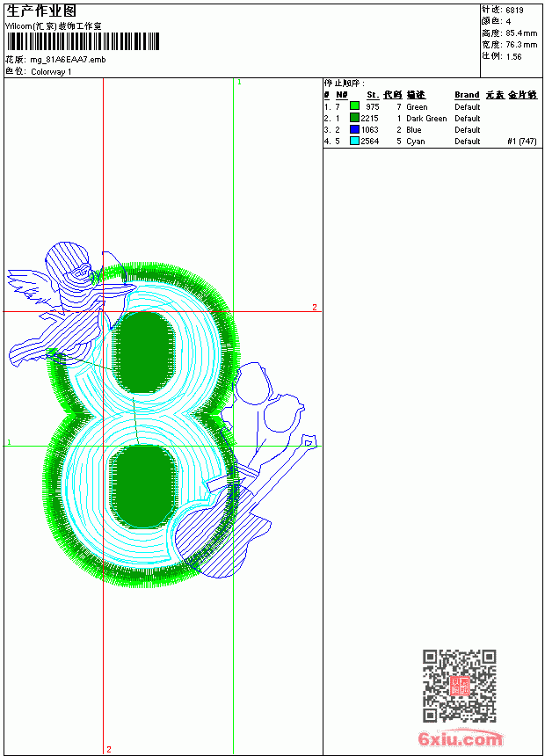Click the barcode under the Wilcom title
545x756 pixels.
point(83,41)
